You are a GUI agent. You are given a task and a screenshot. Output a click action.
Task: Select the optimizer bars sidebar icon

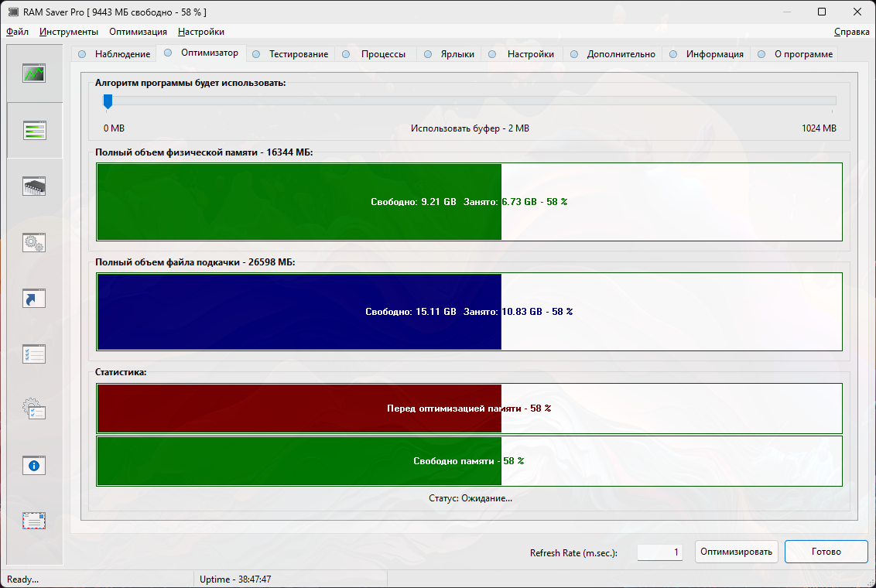[34, 131]
